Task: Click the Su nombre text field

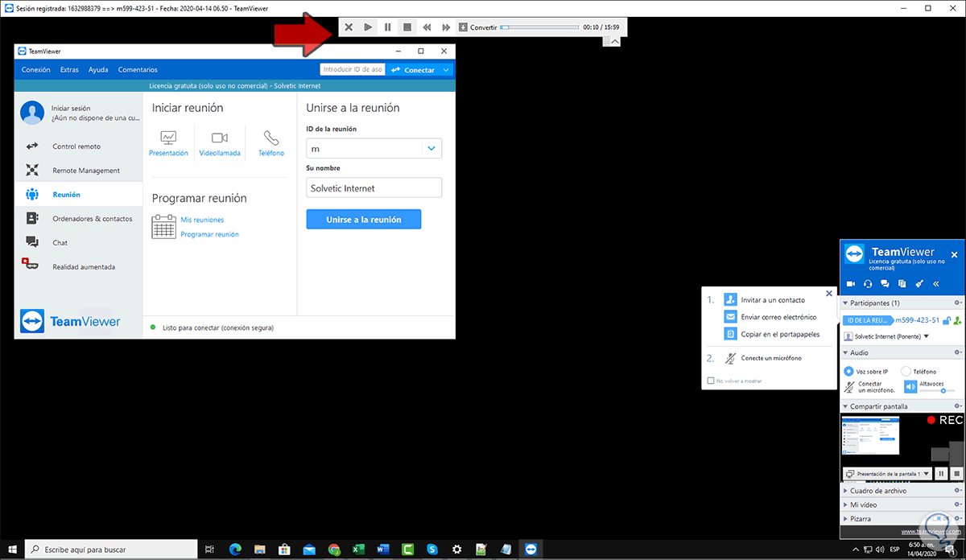Action: (x=374, y=188)
